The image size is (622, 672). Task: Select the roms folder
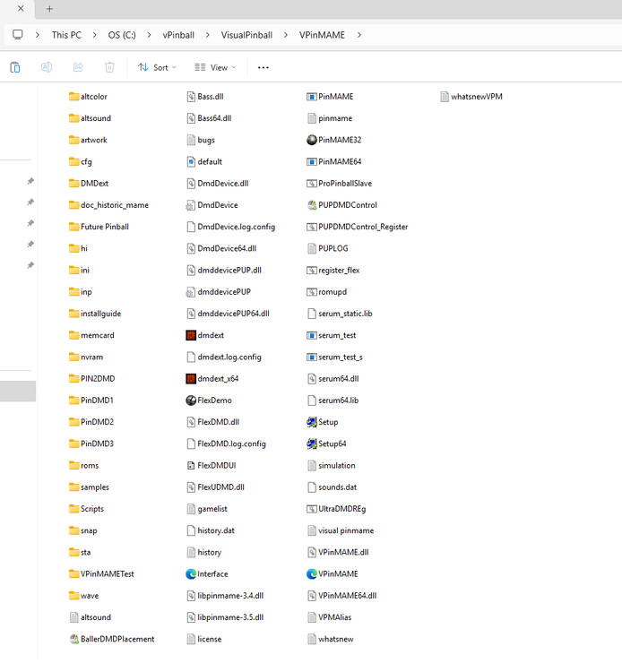point(83,465)
